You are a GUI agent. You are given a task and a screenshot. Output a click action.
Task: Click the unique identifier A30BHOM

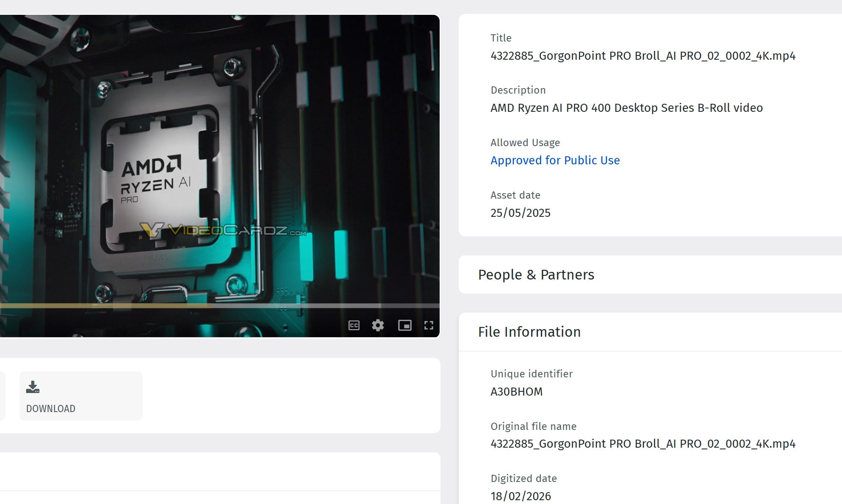(516, 392)
